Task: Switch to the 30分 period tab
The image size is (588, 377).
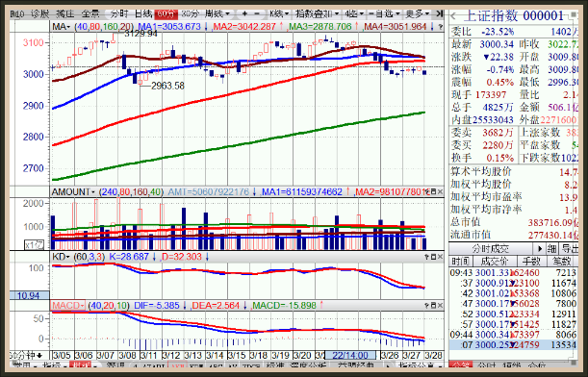Action: coord(190,13)
